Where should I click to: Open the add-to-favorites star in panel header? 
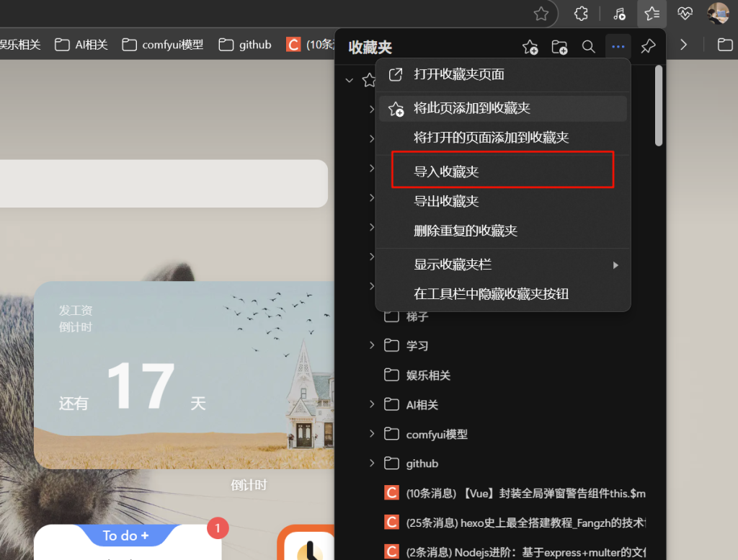(530, 47)
